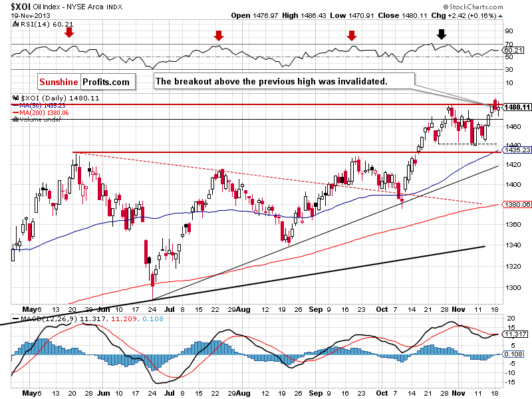532x399 pixels.
Task: Click the candlestick icon beside $XOI (Daily)
Action: pos(15,98)
